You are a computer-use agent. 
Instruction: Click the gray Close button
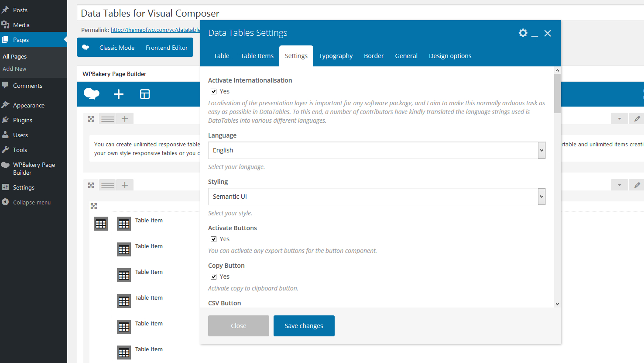239,326
